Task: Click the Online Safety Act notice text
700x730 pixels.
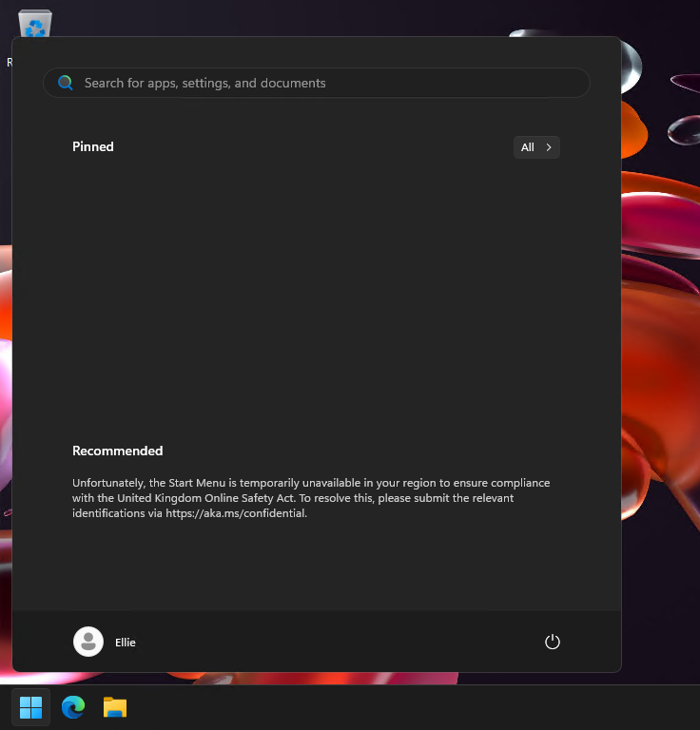Action: coord(311,498)
